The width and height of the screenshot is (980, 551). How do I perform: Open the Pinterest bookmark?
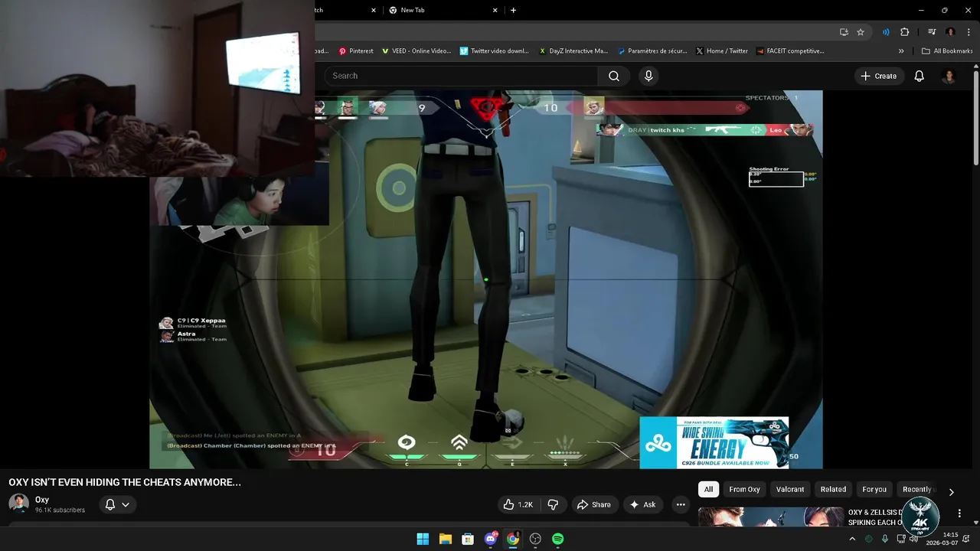click(x=355, y=51)
